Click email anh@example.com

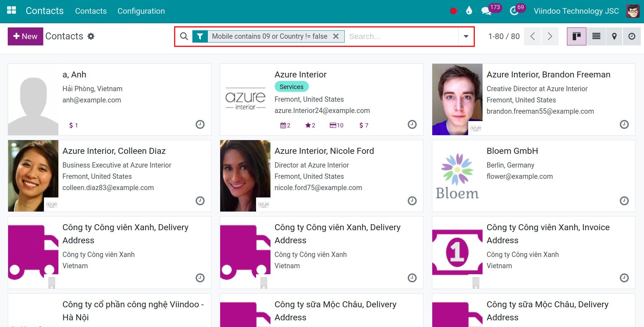coord(91,100)
